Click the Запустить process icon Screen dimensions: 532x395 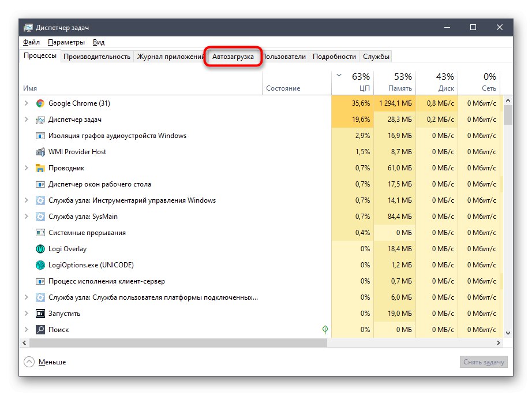point(40,314)
